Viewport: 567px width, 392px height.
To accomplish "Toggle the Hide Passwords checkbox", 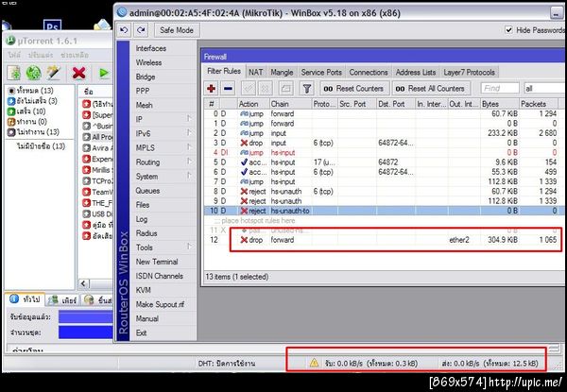I will click(508, 30).
